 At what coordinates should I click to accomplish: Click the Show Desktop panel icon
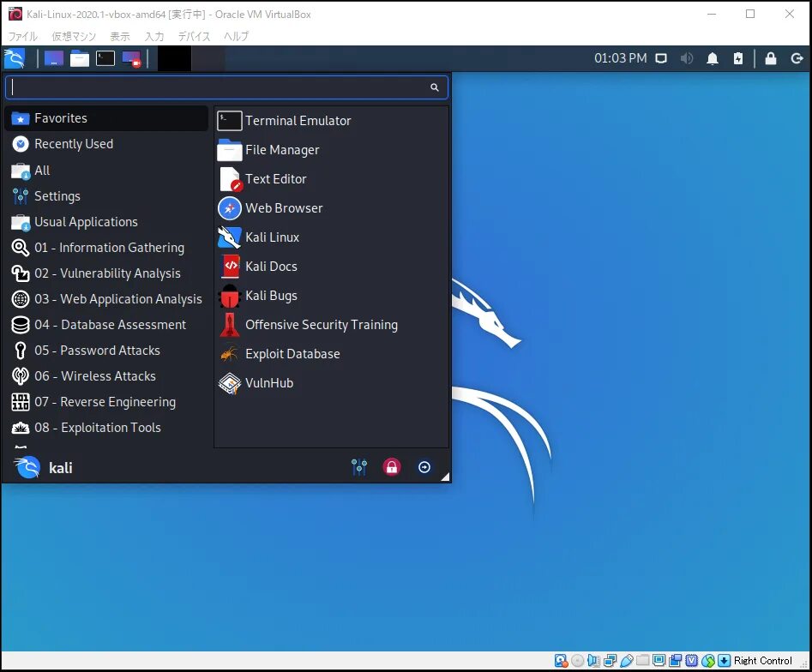pyautogui.click(x=54, y=58)
